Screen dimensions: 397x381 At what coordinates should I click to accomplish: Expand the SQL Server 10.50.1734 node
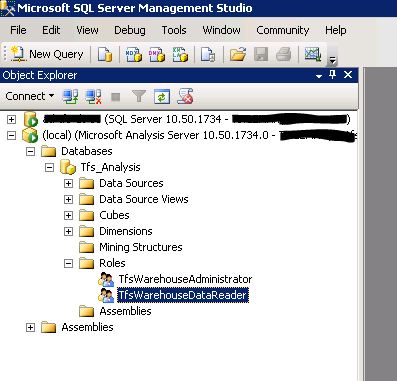point(12,119)
